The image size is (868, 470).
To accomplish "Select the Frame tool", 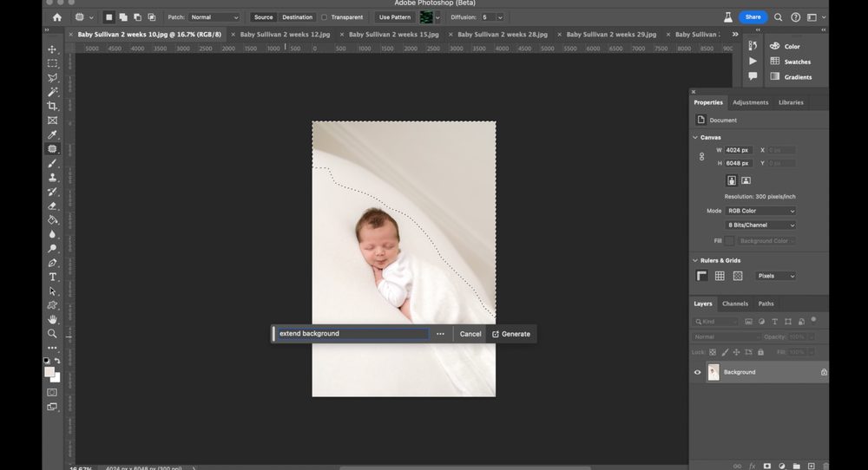I will coord(52,121).
